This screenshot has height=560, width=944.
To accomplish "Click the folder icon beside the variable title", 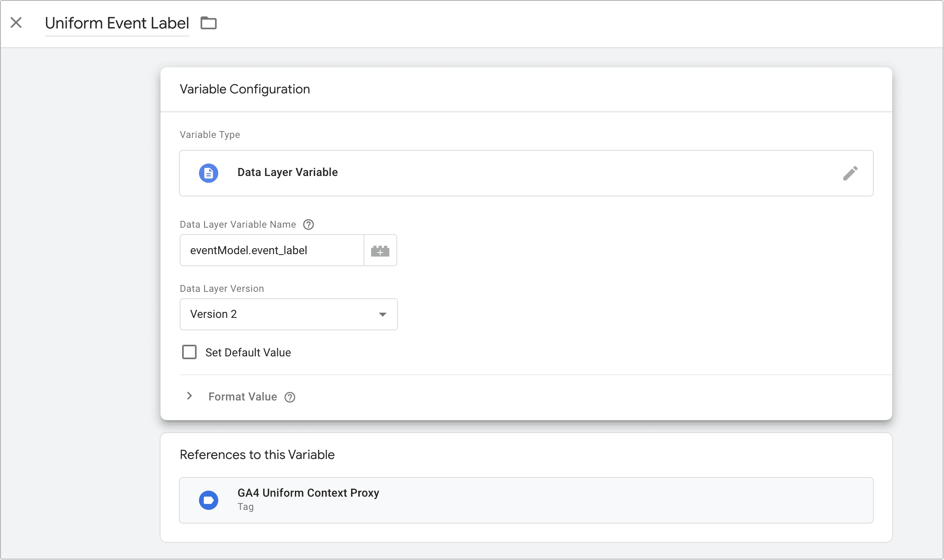I will pyautogui.click(x=208, y=23).
